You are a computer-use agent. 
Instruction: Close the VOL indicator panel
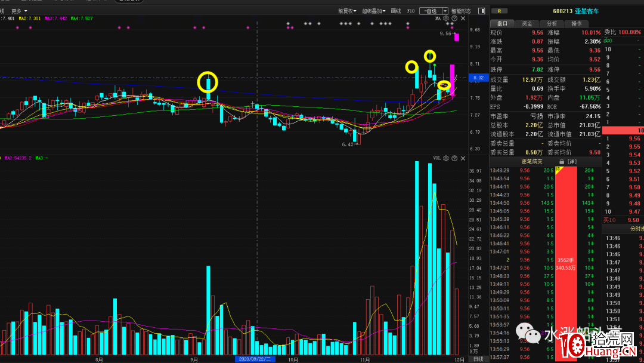[463, 158]
